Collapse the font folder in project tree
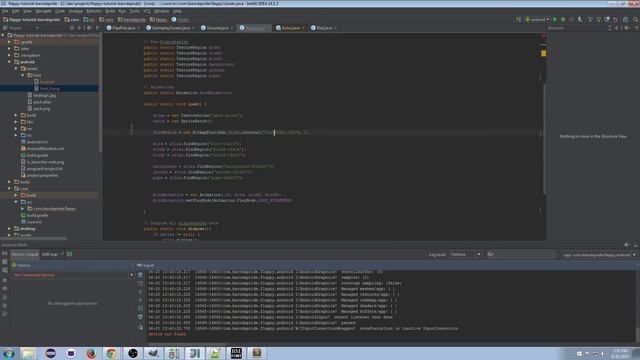640x360 pixels. pyautogui.click(x=22, y=75)
